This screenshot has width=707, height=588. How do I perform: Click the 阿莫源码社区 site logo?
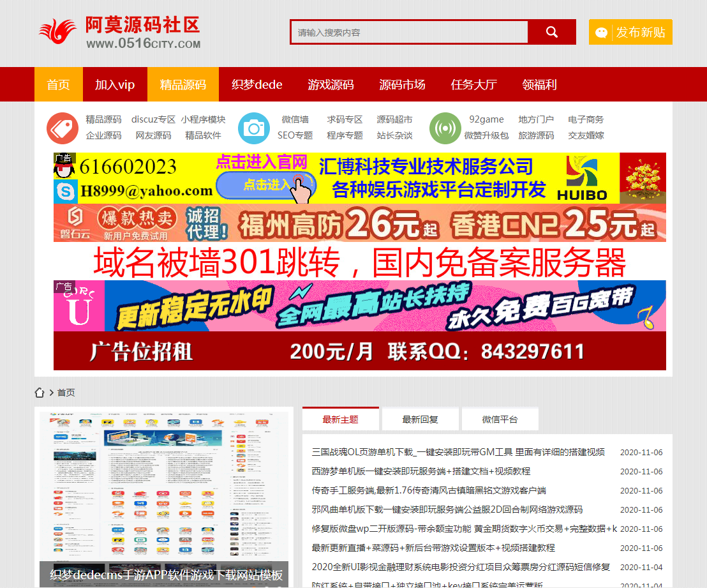tap(120, 32)
